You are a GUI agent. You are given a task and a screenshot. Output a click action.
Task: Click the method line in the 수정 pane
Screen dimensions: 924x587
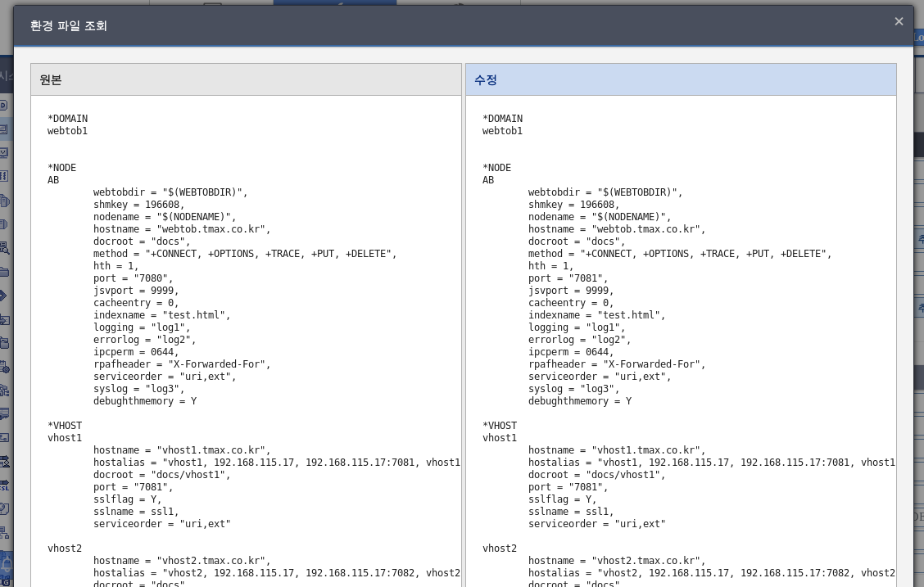coord(679,254)
